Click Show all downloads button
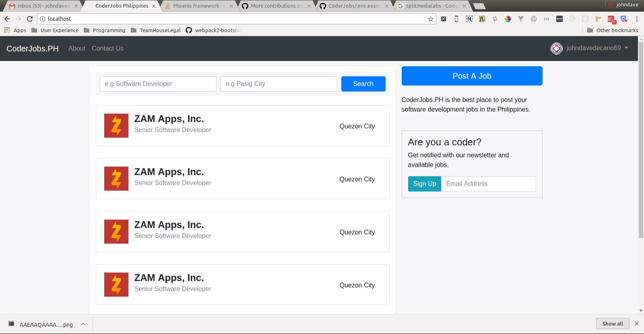The width and height of the screenshot is (644, 334). [613, 324]
